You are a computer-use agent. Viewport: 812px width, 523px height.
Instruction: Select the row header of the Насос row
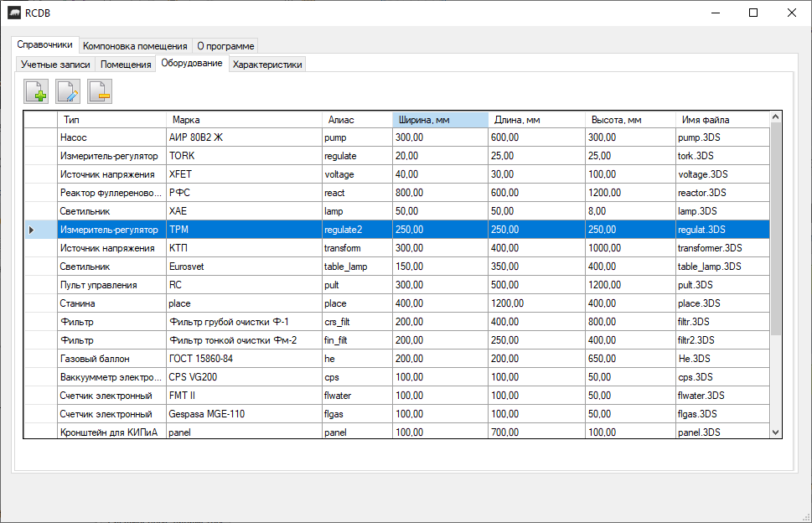tap(39, 137)
